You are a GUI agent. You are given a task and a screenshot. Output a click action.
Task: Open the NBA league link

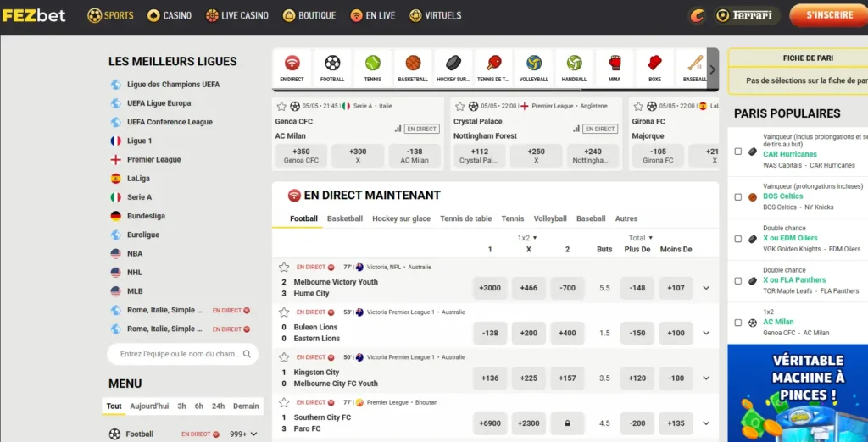pos(135,254)
